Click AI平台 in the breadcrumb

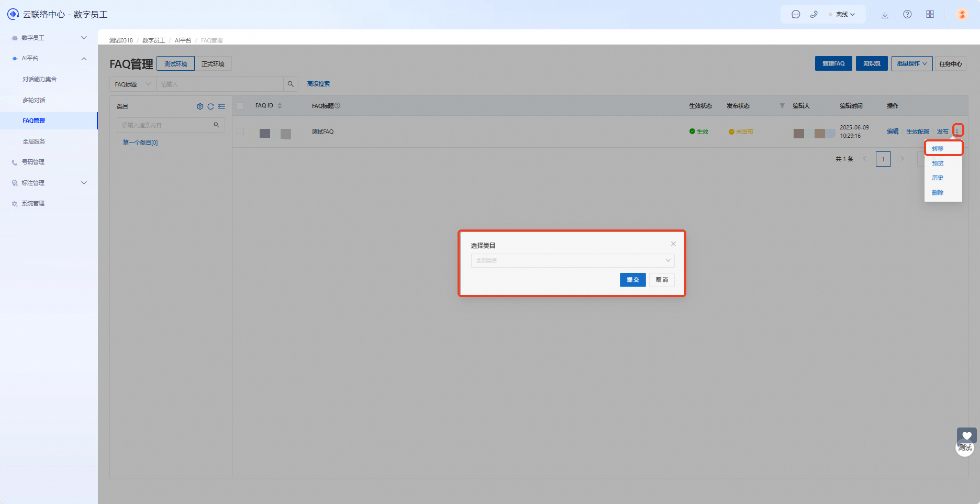click(x=183, y=40)
